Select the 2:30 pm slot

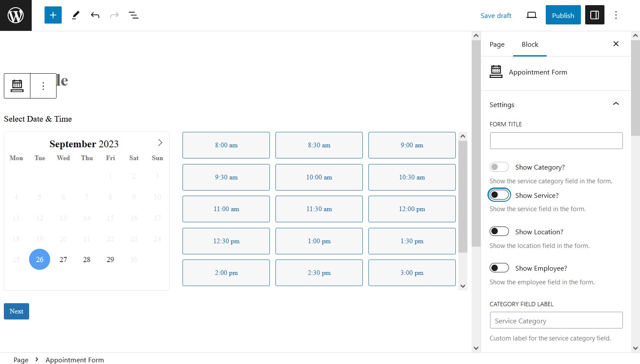tap(319, 273)
